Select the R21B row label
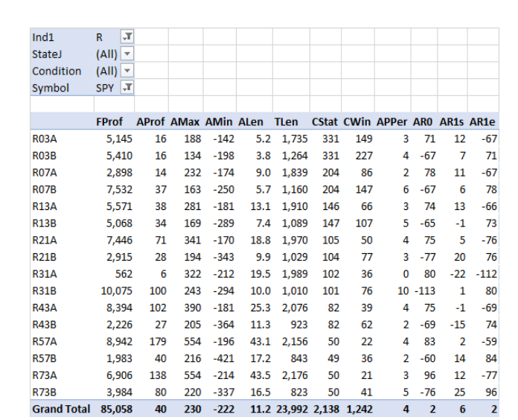 pyautogui.click(x=44, y=257)
